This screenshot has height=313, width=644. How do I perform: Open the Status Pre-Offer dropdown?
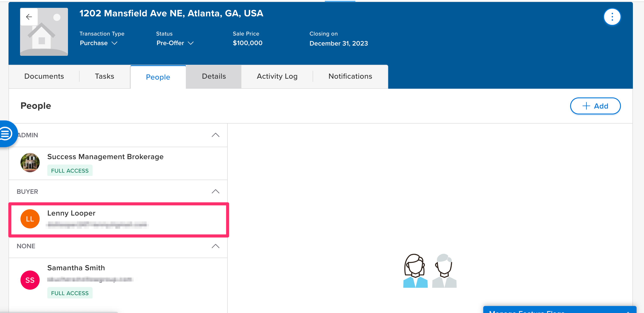click(x=175, y=43)
